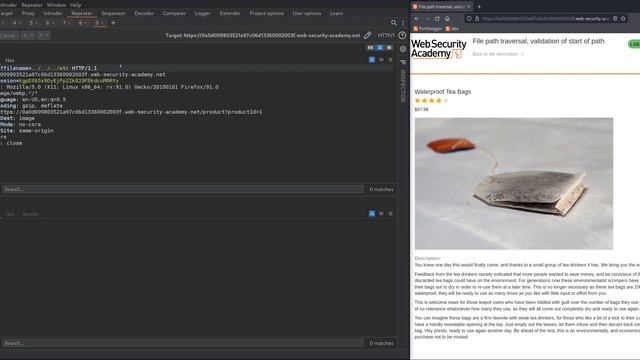Screen dimensions: 640x360
Task: Open PortSwigger bookmark
Action: [428, 29]
